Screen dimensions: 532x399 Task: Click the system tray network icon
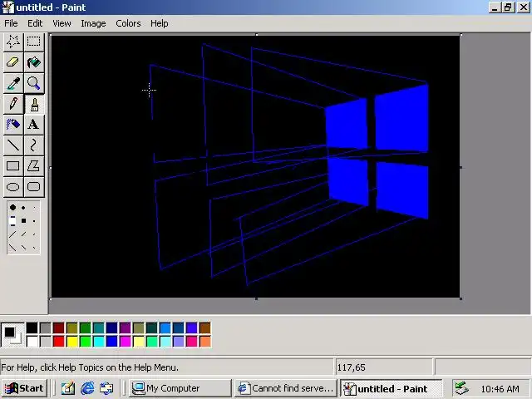point(461,388)
